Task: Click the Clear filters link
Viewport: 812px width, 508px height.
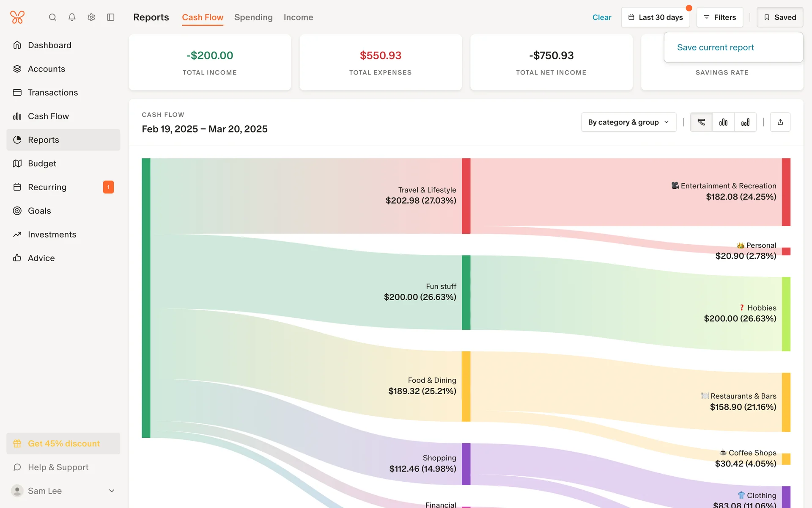Action: 601,17
